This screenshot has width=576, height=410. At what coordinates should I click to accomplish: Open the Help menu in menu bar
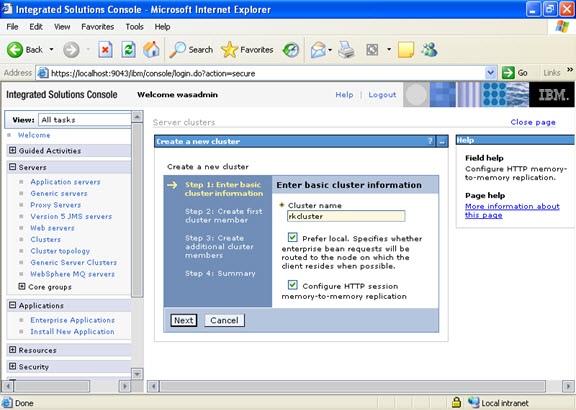tap(162, 27)
